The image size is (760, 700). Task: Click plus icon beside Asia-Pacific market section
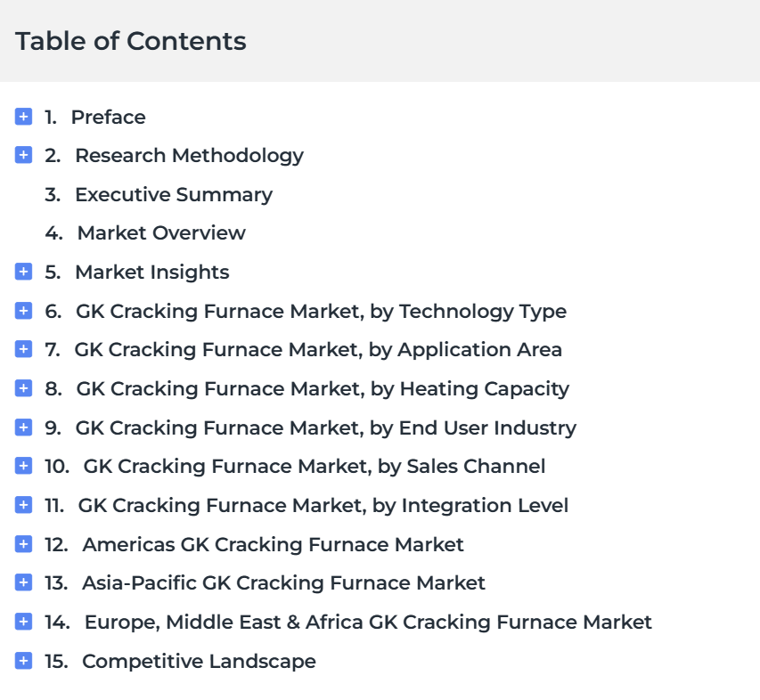(x=23, y=582)
